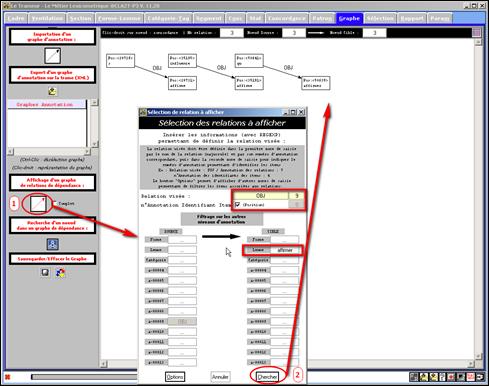Click the export annotation graph icon
489x386 pixels.
(x=52, y=91)
